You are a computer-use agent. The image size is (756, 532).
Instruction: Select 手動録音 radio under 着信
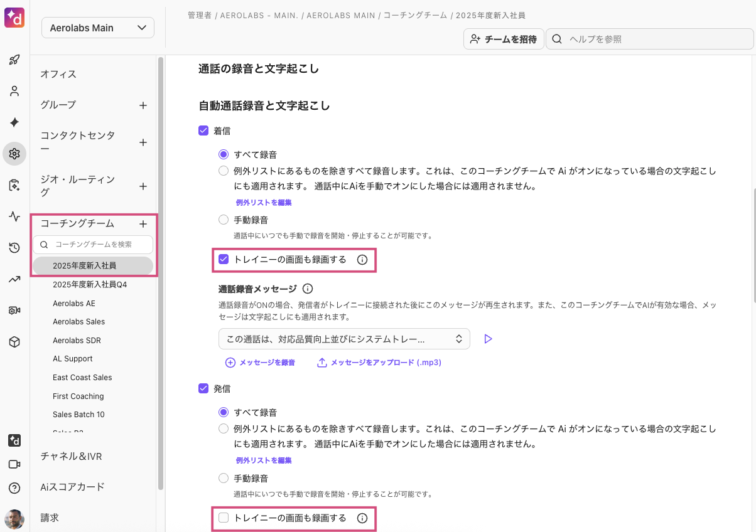pyautogui.click(x=224, y=220)
